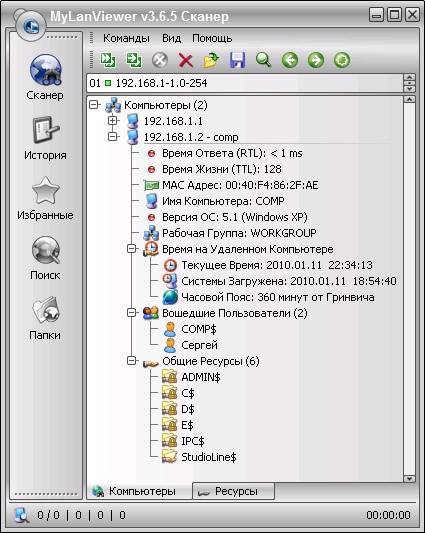
Task: Click the Вошедшие Пользователи (2) label
Action: [x=235, y=313]
